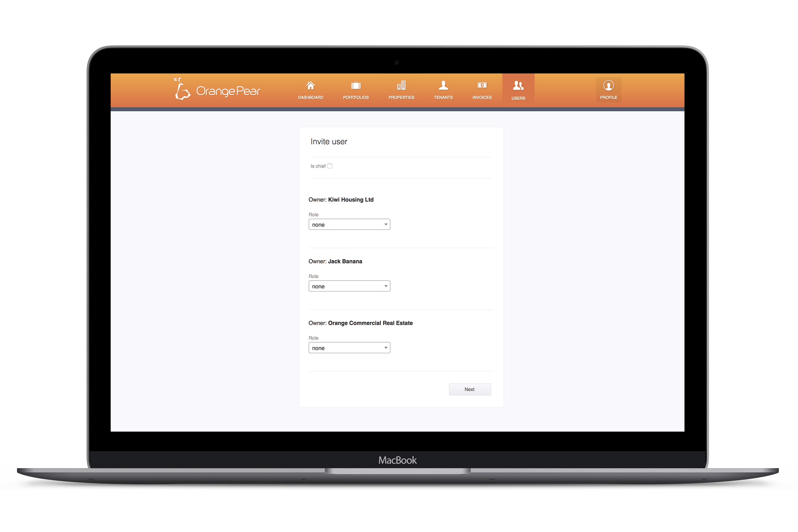
Task: Click the Users tab in navigation
Action: [x=518, y=92]
